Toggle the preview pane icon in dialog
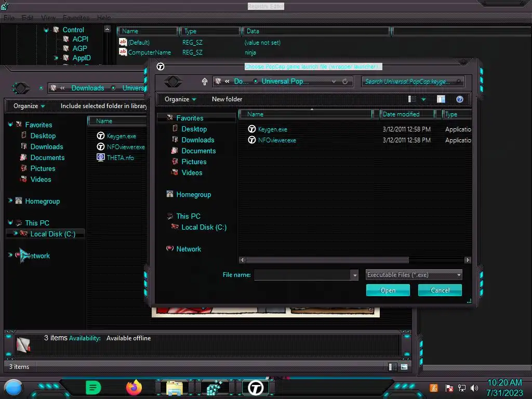Viewport: 532px width, 399px height. [x=441, y=99]
